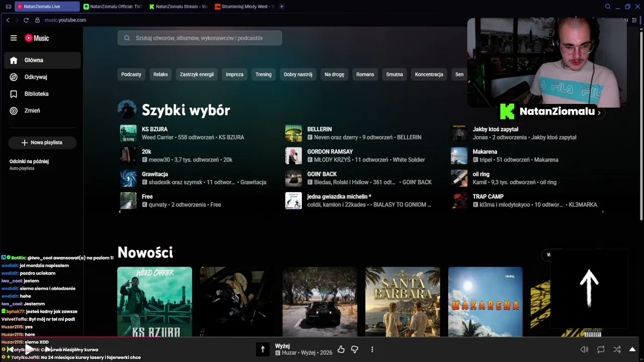The width and height of the screenshot is (644, 362).
Task: Select the Podcasty mood chip
Action: pos(131,74)
